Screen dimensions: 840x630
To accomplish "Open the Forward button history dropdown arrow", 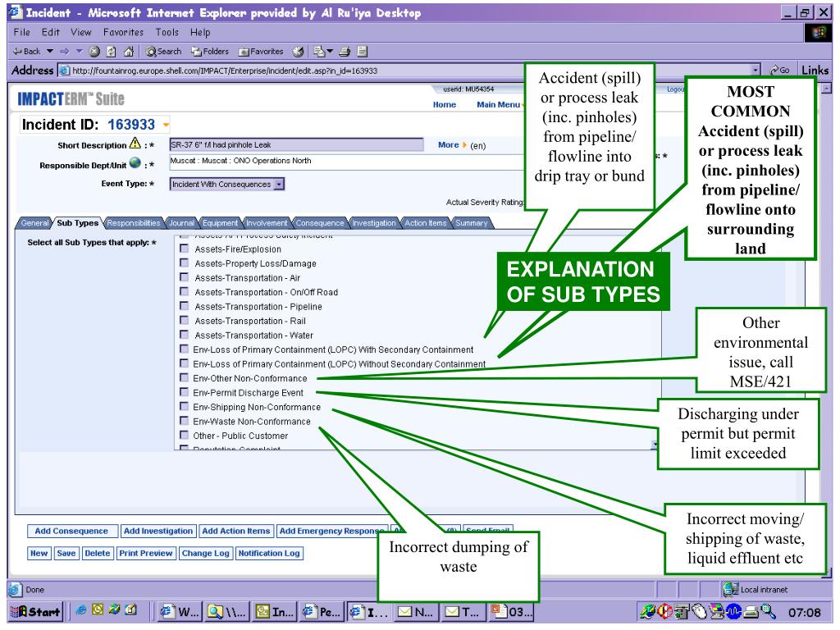I will [79, 52].
